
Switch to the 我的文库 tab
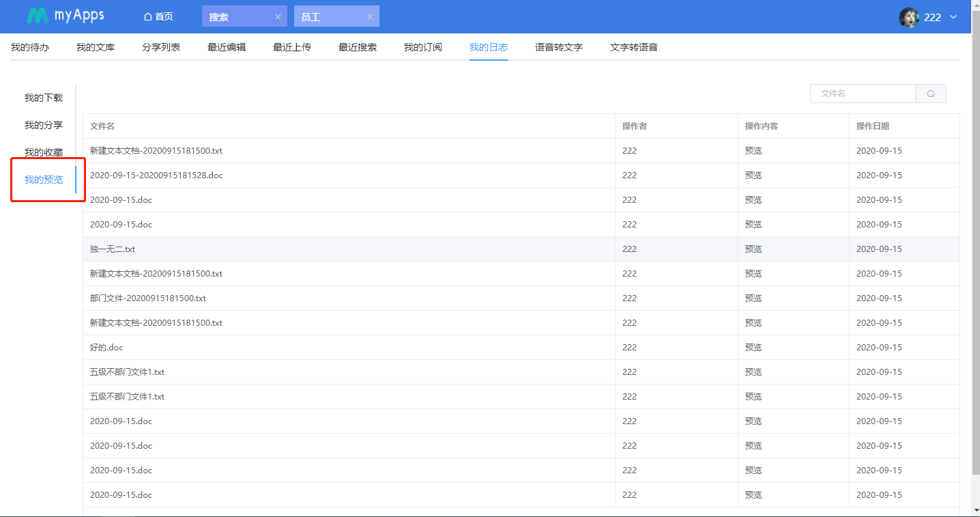tap(96, 47)
